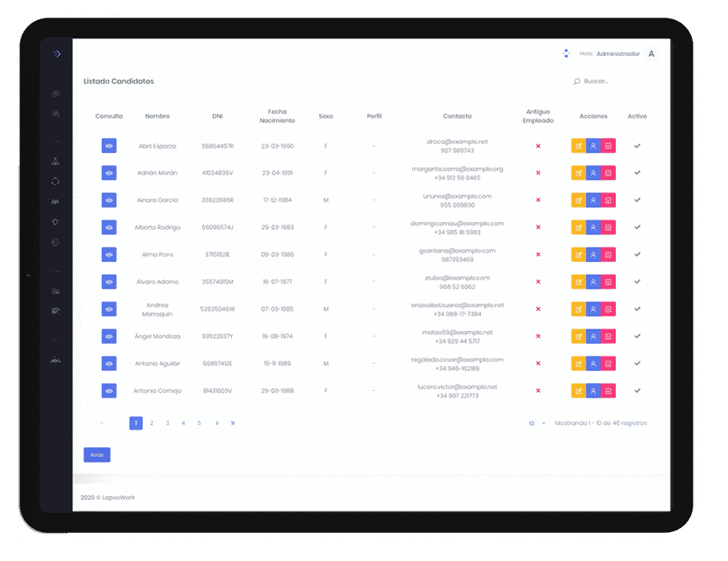The image size is (728, 561).
Task: View Abril Esparza's record via eye icon
Action: point(109,146)
